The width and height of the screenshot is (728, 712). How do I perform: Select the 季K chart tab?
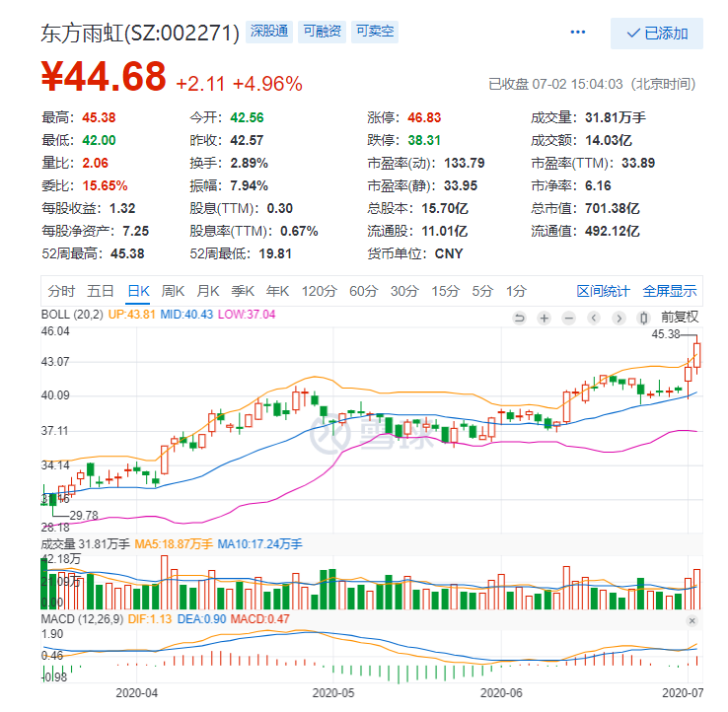coord(243,291)
